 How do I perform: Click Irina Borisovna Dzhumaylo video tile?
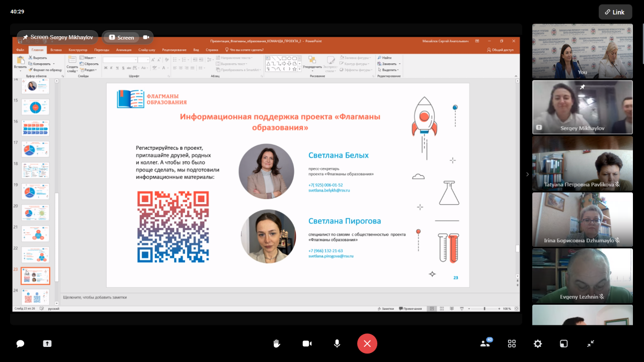pyautogui.click(x=582, y=219)
